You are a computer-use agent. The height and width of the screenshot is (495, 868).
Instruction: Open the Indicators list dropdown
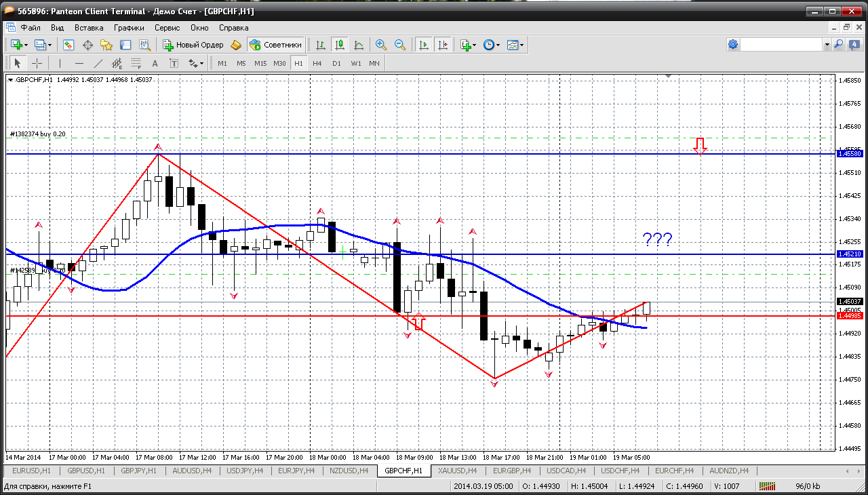tap(468, 45)
